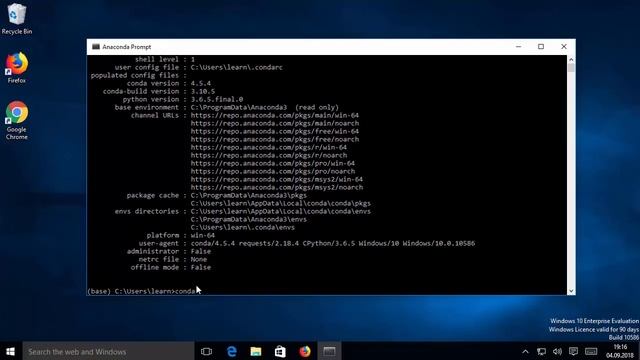Open the touch keyboard tray icon

591,351
